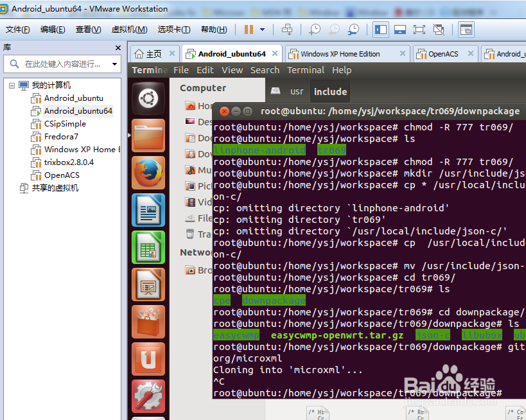Select OpenACS in the library tree
Image resolution: width=526 pixels, height=420 pixels.
click(x=62, y=175)
